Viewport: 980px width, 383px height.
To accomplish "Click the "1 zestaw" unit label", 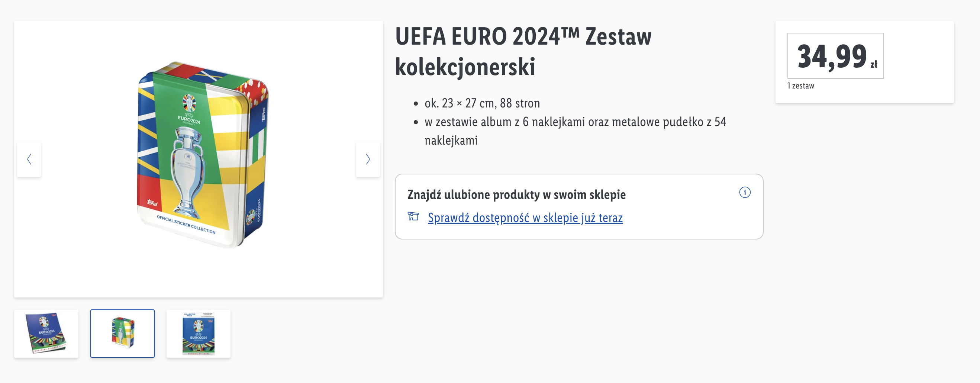I will pyautogui.click(x=800, y=86).
